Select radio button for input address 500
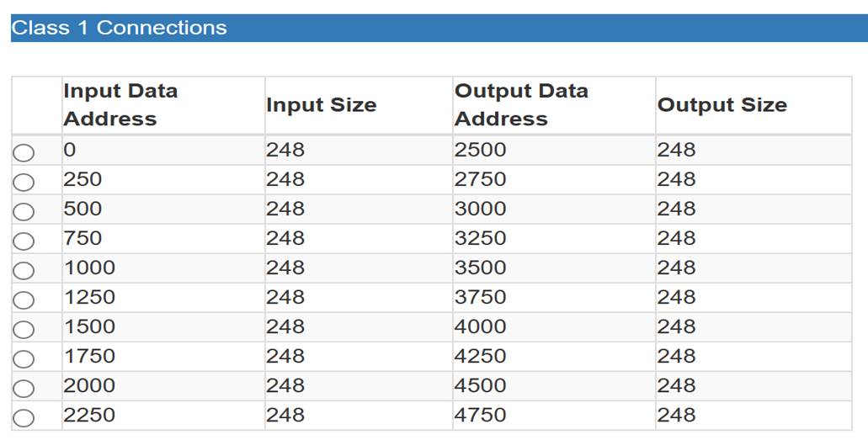 coord(24,212)
